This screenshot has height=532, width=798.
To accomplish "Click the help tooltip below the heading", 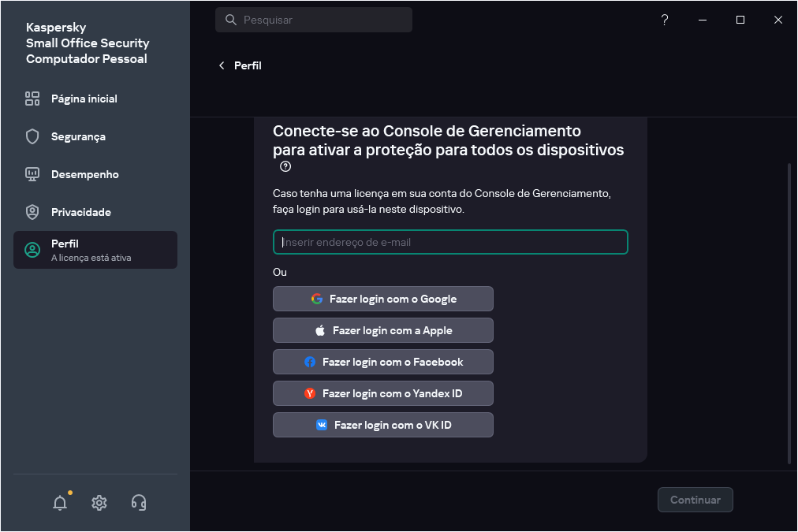I will click(285, 166).
